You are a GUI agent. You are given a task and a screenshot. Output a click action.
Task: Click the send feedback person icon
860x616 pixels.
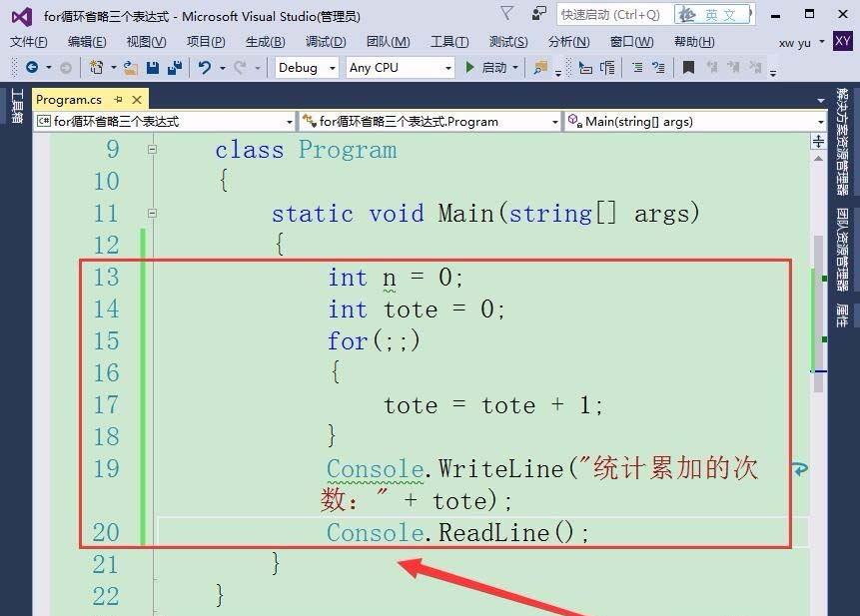539,13
